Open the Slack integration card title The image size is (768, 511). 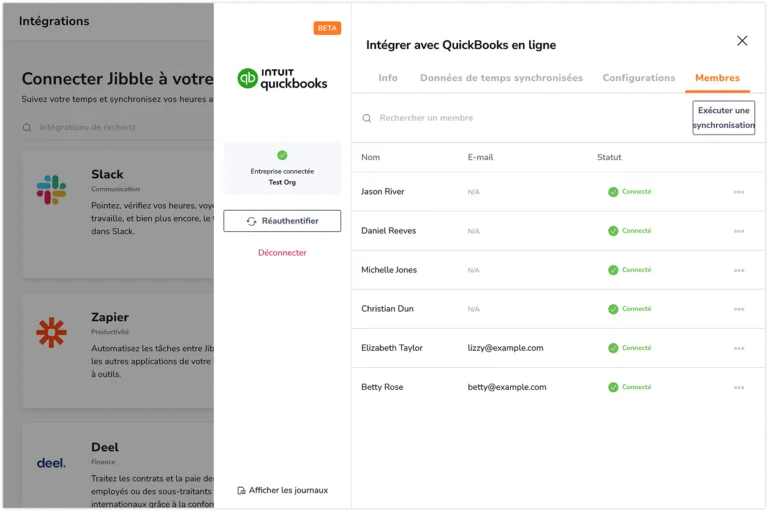(107, 174)
